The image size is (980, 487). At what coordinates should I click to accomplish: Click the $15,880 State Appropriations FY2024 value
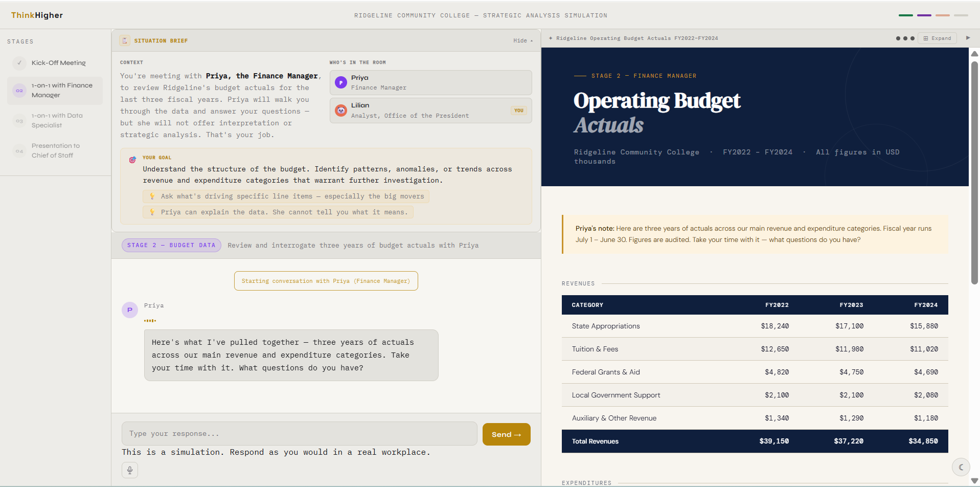click(x=924, y=326)
